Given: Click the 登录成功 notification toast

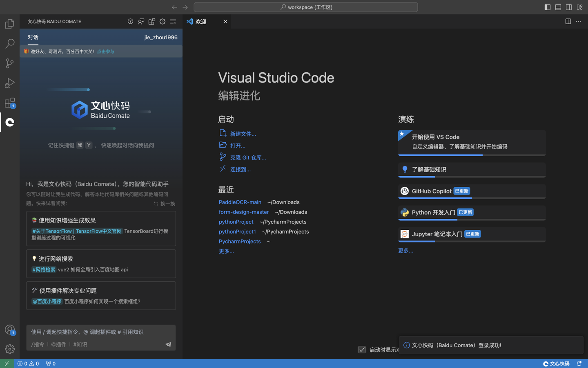Looking at the screenshot, I should pyautogui.click(x=491, y=345).
